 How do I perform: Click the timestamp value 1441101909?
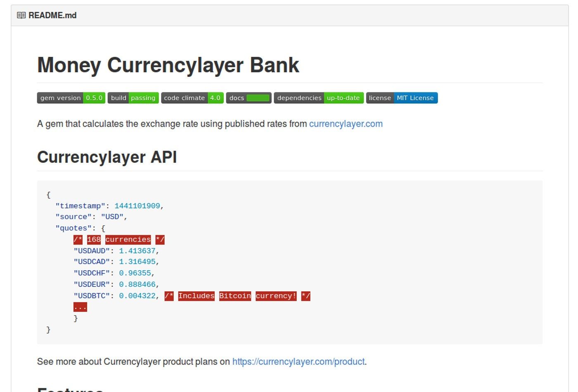(137, 205)
